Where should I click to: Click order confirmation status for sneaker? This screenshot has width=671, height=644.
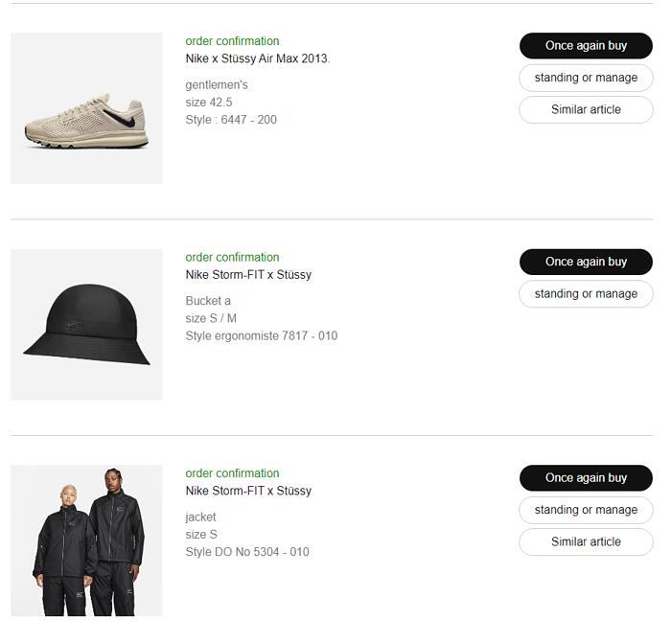232,41
